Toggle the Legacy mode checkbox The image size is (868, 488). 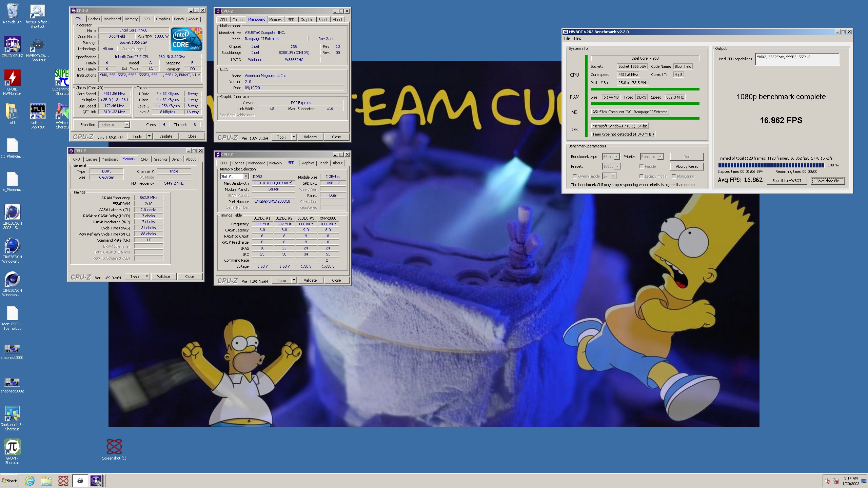coord(642,176)
